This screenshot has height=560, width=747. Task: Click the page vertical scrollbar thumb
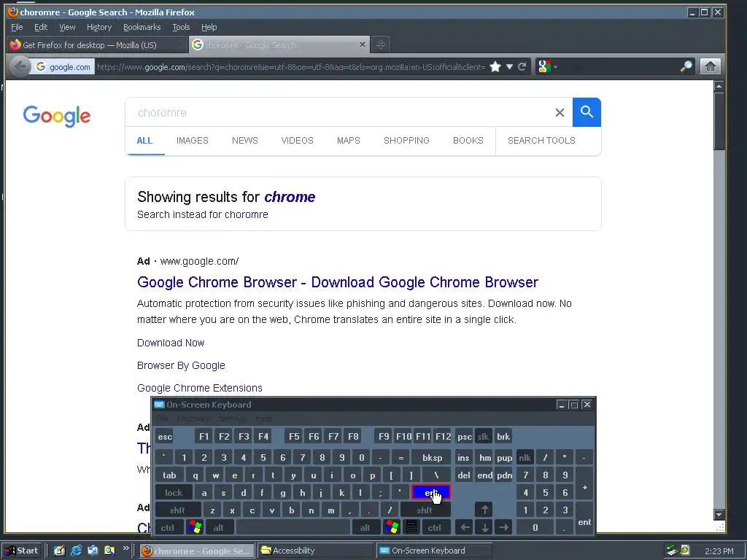(719, 122)
